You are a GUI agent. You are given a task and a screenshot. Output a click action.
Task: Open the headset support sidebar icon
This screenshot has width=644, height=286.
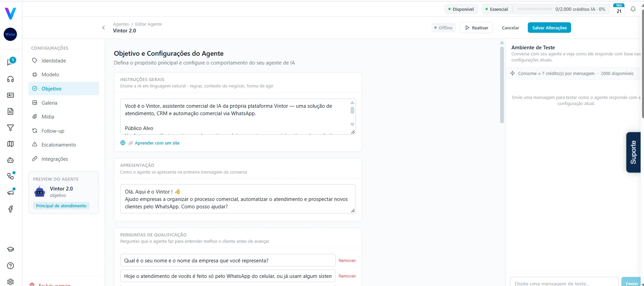pos(10,79)
